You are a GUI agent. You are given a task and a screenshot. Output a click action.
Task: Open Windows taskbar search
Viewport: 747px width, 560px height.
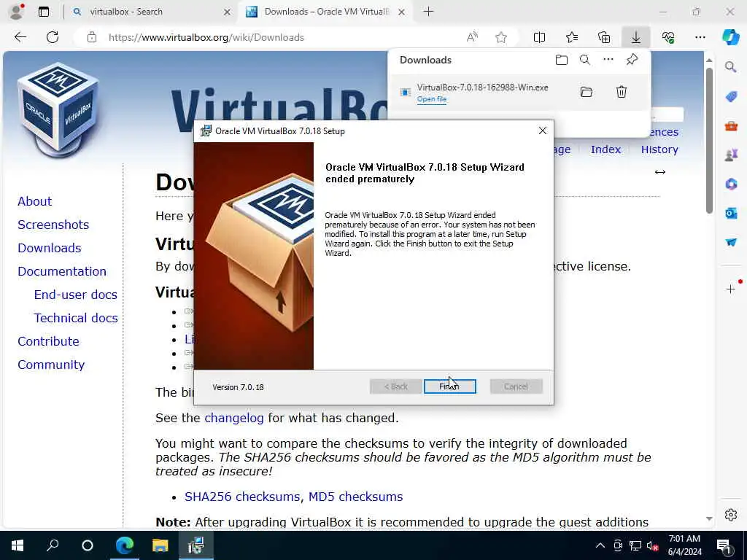[53, 545]
